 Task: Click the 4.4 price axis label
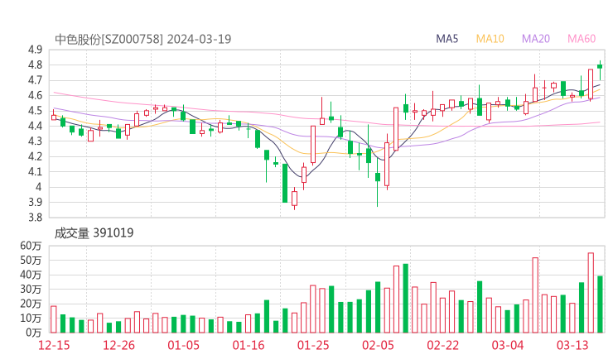click(x=35, y=126)
